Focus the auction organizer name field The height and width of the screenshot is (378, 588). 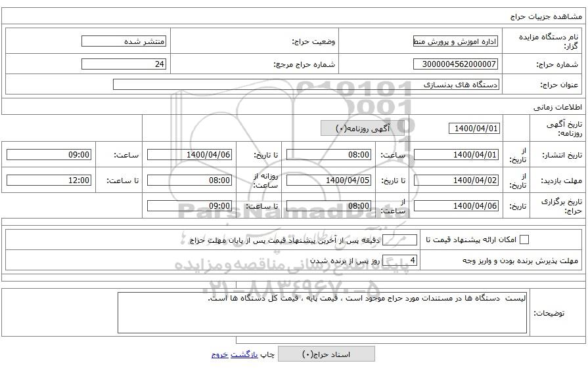point(456,41)
